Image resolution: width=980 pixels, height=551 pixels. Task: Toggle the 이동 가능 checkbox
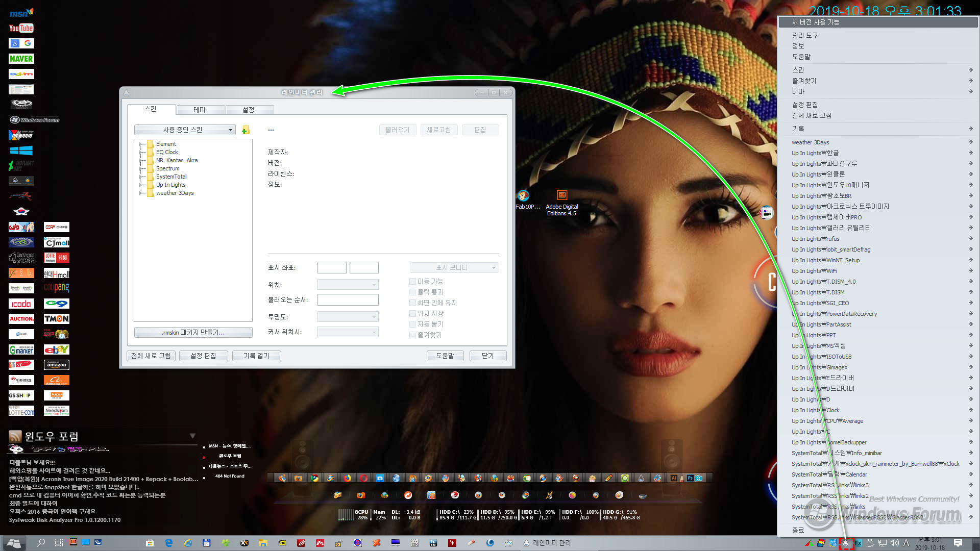click(412, 281)
